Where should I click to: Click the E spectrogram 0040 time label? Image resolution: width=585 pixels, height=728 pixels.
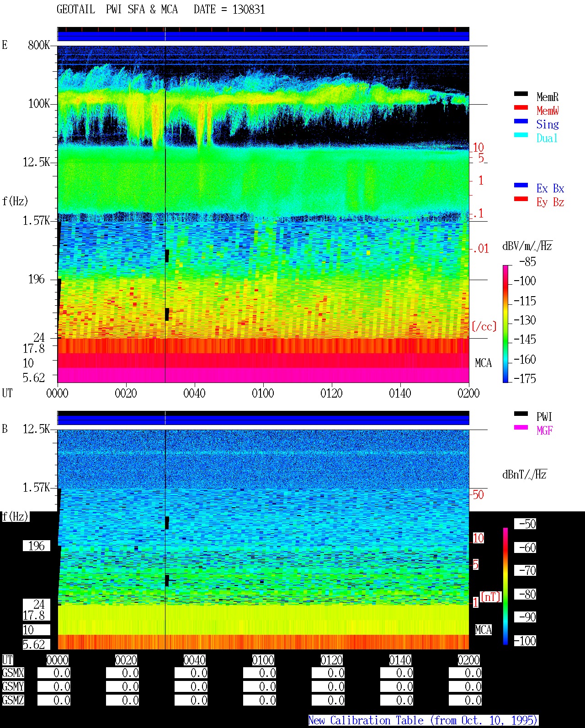point(194,393)
